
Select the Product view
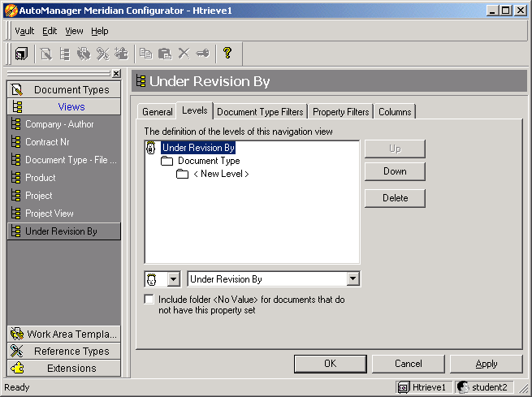(64, 178)
